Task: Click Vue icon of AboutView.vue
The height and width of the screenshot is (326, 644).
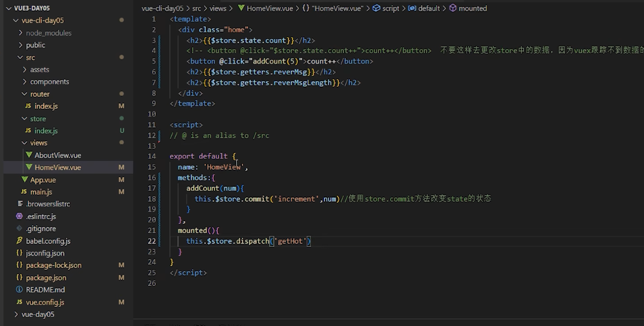Action: click(x=29, y=155)
